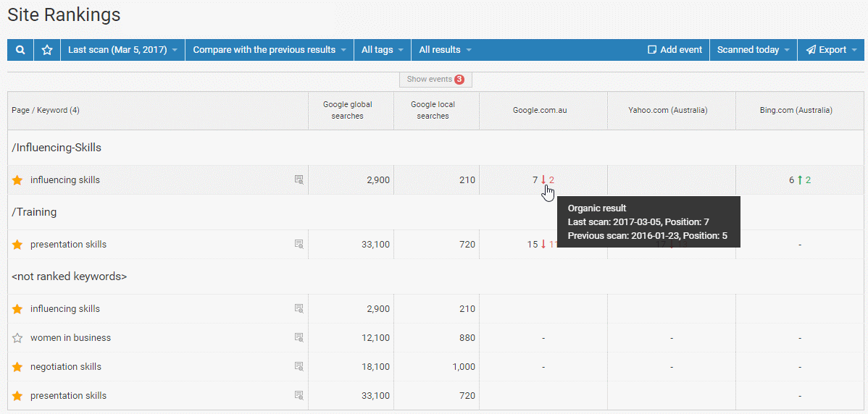The height and width of the screenshot is (414, 868).
Task: Star the women in business keyword
Action: pos(17,338)
